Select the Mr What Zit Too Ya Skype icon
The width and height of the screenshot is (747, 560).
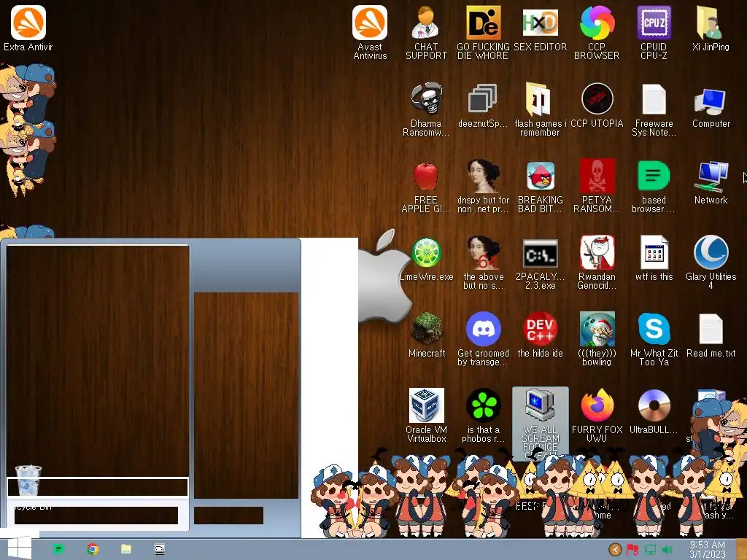coord(654,339)
